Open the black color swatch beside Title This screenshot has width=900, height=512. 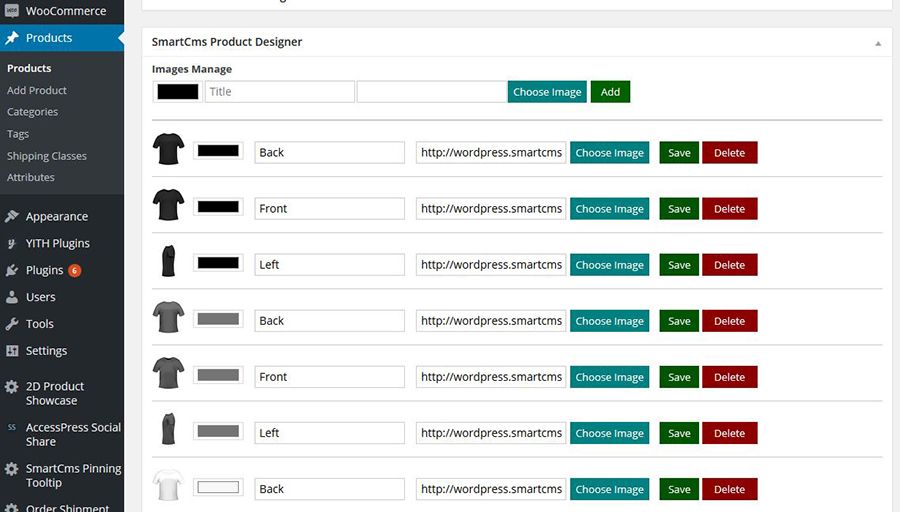[x=178, y=92]
